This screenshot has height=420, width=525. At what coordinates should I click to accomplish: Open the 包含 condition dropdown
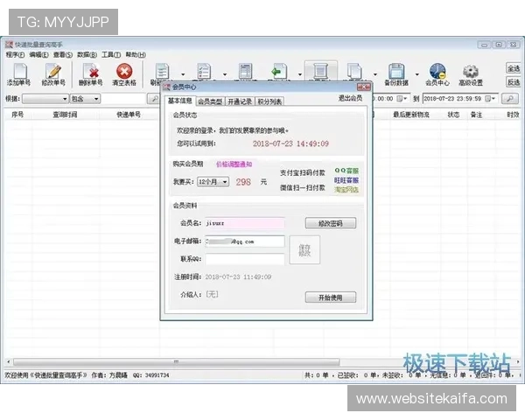coord(85,99)
